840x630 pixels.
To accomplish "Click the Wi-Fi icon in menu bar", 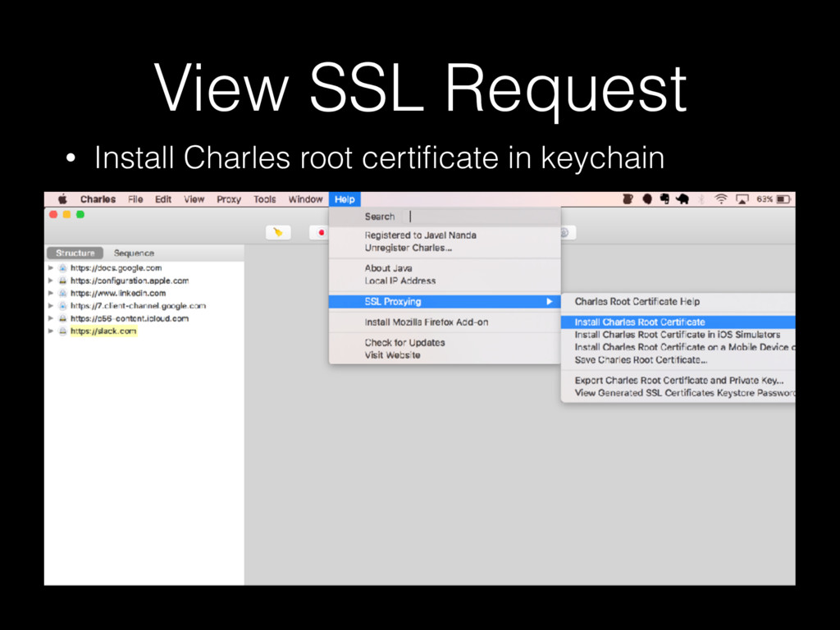I will 721,199.
